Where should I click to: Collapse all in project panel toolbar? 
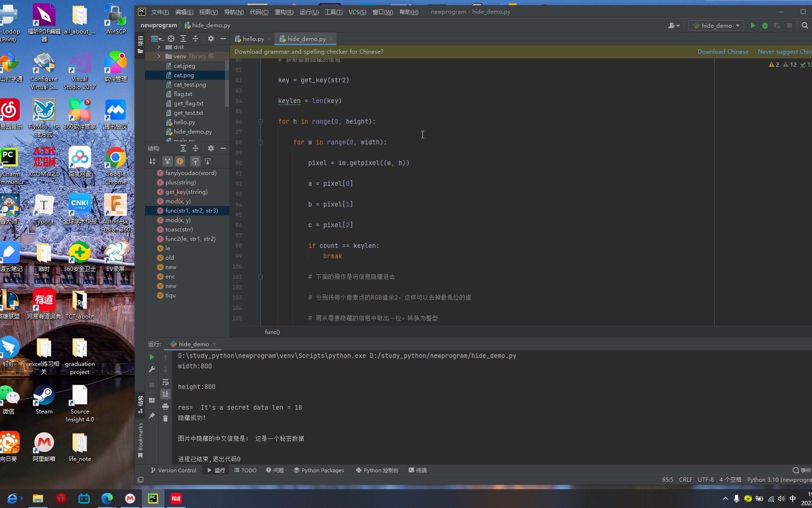(x=195, y=39)
